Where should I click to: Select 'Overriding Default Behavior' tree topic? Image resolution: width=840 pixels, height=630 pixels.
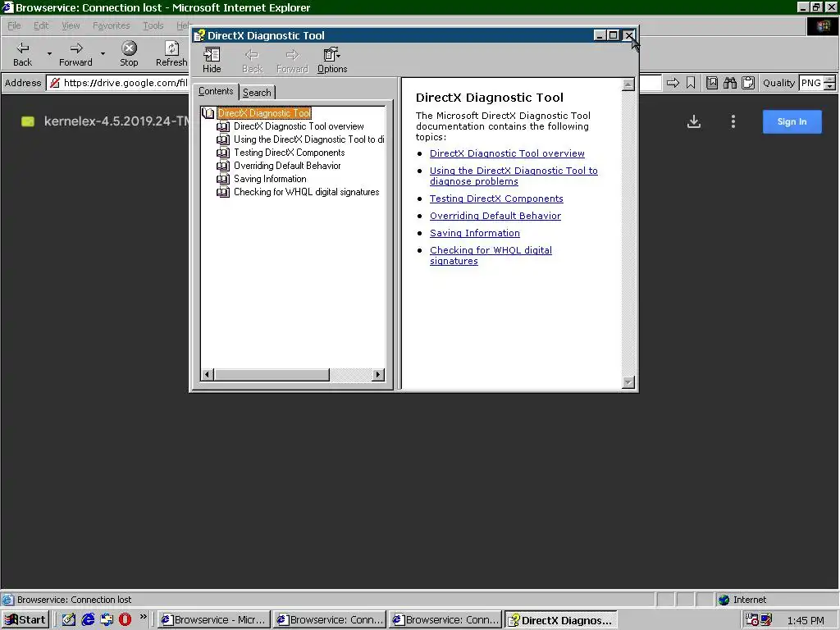[x=287, y=166]
